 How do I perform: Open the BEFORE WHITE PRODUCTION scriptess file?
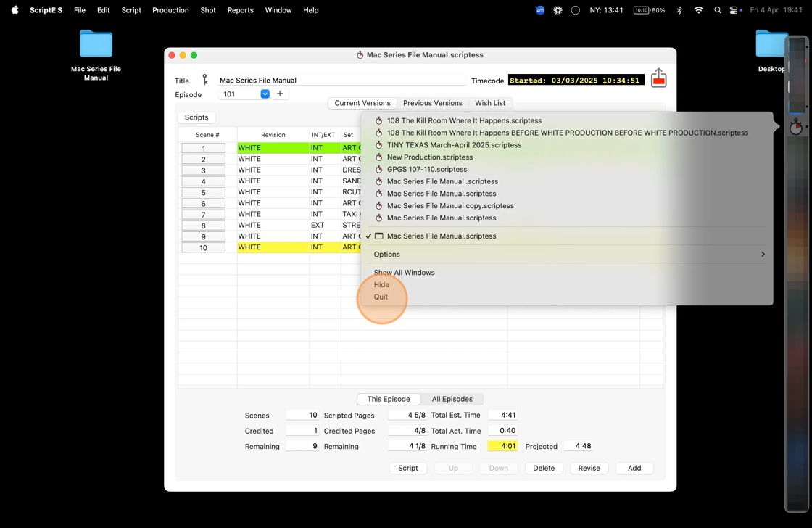point(567,133)
